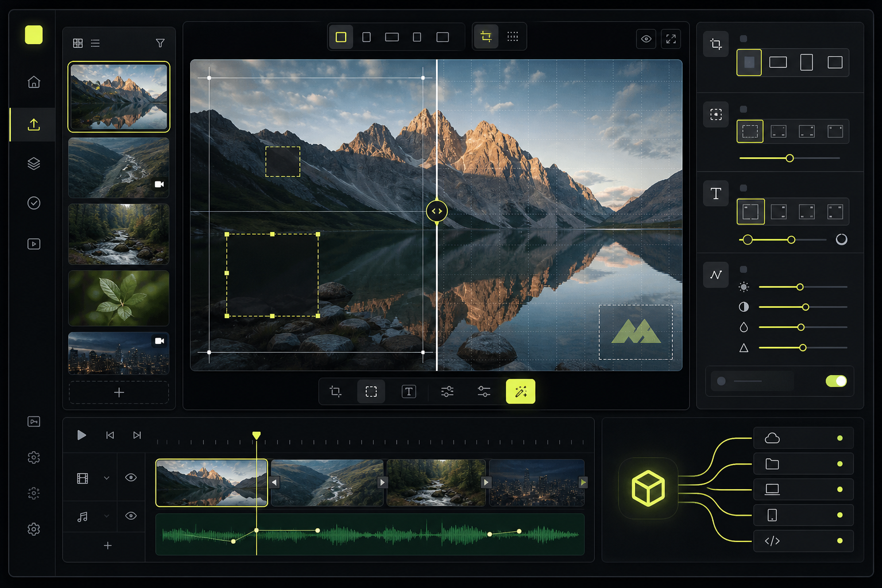The height and width of the screenshot is (588, 882).
Task: Select the folder export destination
Action: click(803, 464)
